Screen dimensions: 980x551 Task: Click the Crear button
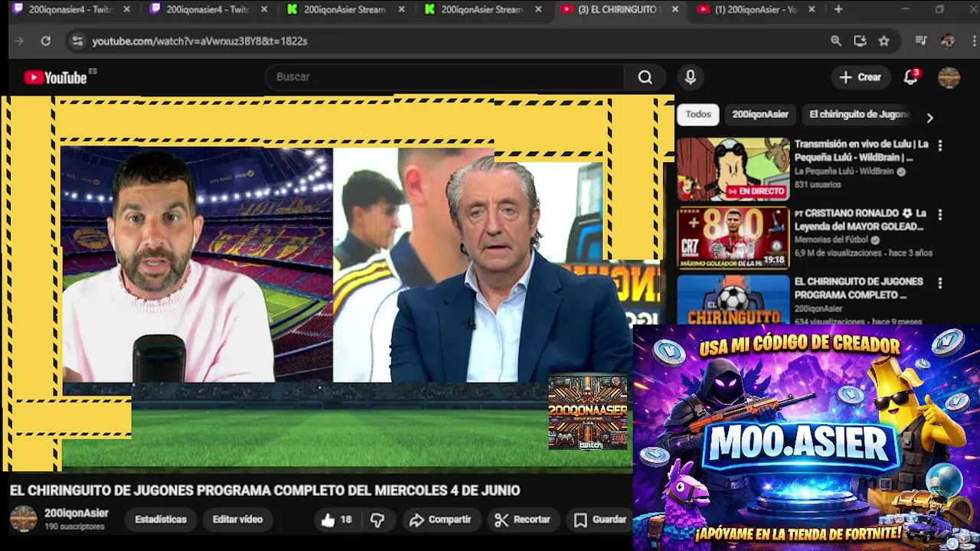point(861,77)
